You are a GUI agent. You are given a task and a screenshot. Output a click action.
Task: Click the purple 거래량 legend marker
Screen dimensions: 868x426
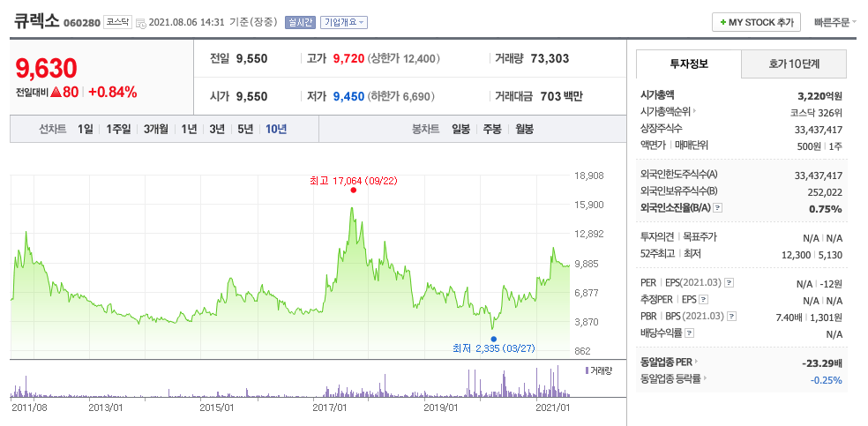point(587,370)
